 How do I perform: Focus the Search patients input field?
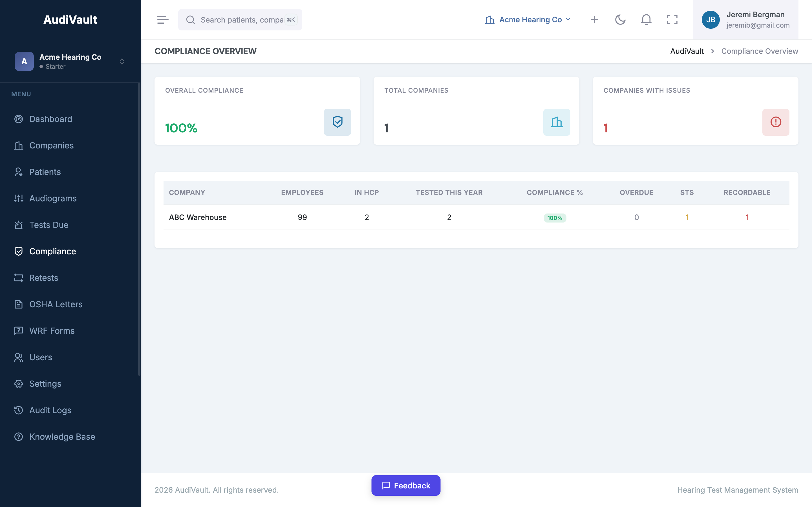[242, 20]
